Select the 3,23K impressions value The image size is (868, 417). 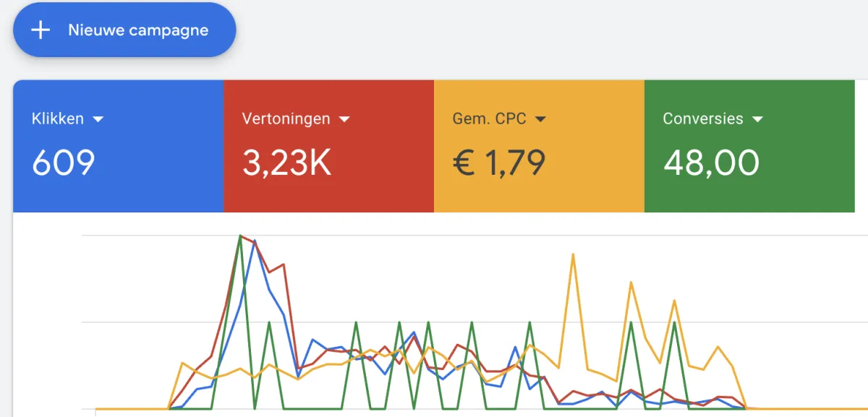tap(286, 163)
